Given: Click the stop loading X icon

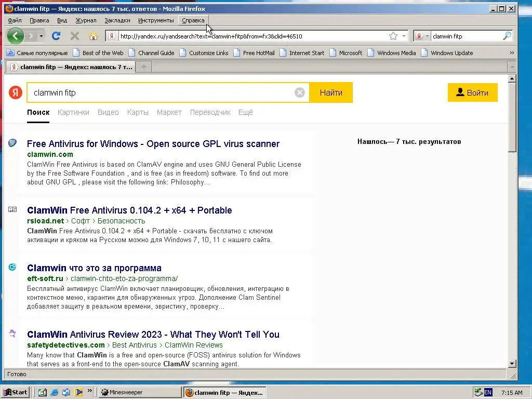Looking at the screenshot, I should [x=75, y=36].
